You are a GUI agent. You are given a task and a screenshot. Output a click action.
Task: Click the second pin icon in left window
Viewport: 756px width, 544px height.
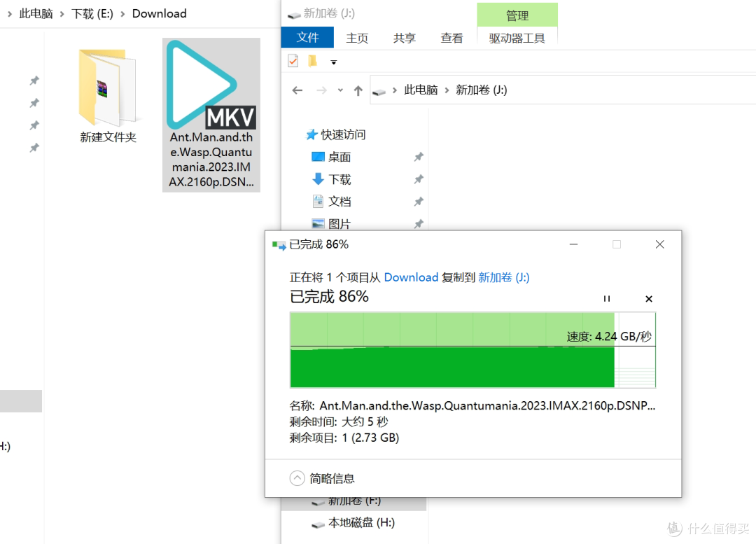click(34, 103)
